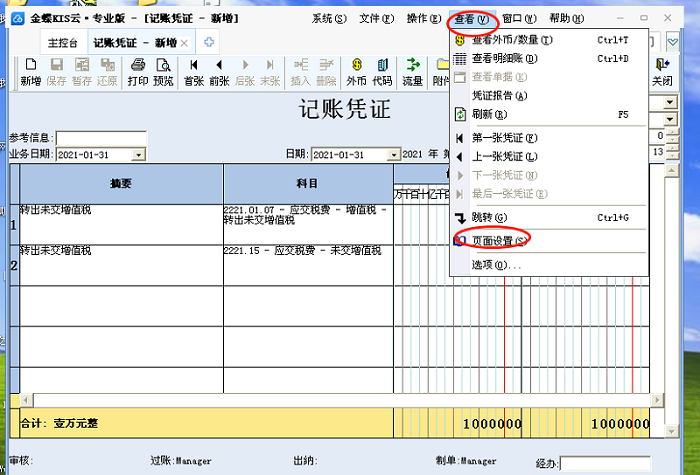Click the 打印 (Print) toolbar icon

pyautogui.click(x=137, y=72)
